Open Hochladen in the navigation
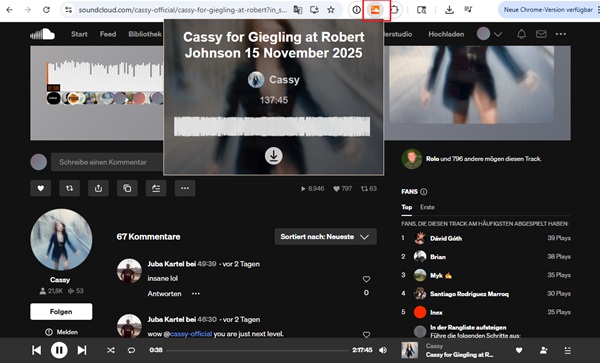 click(x=446, y=34)
